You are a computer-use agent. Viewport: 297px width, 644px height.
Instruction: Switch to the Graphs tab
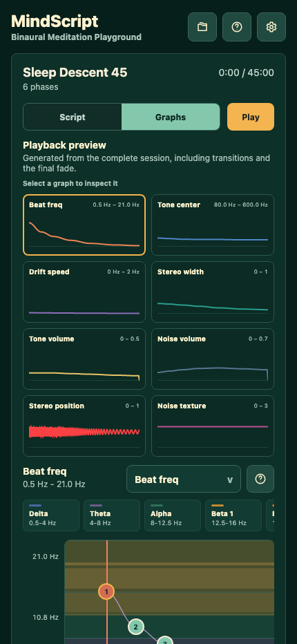(x=171, y=117)
